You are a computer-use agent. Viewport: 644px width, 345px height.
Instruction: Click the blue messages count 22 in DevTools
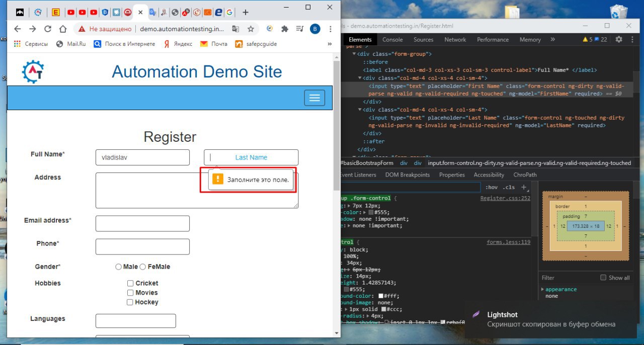point(601,40)
